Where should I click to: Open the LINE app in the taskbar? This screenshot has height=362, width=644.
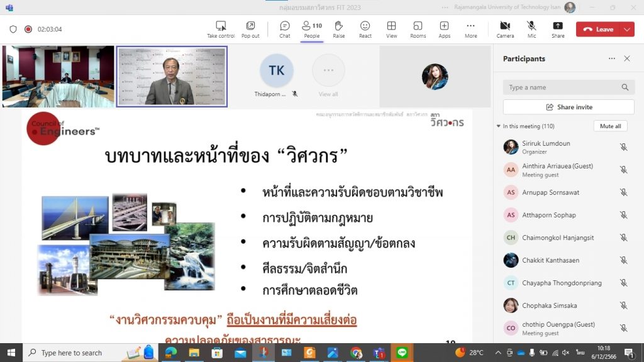pos(402,353)
